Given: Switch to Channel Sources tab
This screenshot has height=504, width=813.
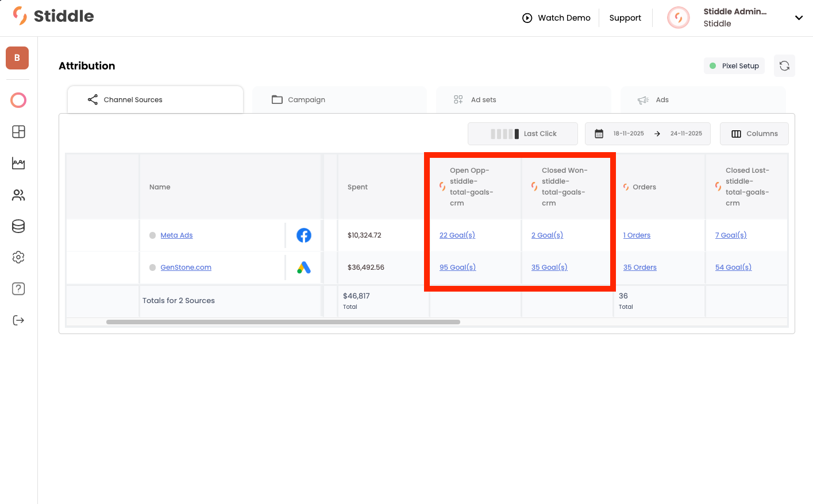Looking at the screenshot, I should tap(155, 100).
